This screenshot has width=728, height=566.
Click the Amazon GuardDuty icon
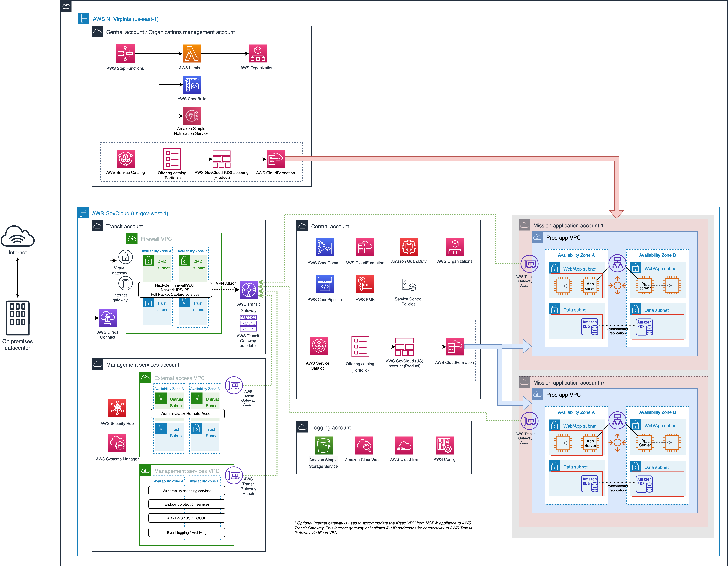point(409,247)
